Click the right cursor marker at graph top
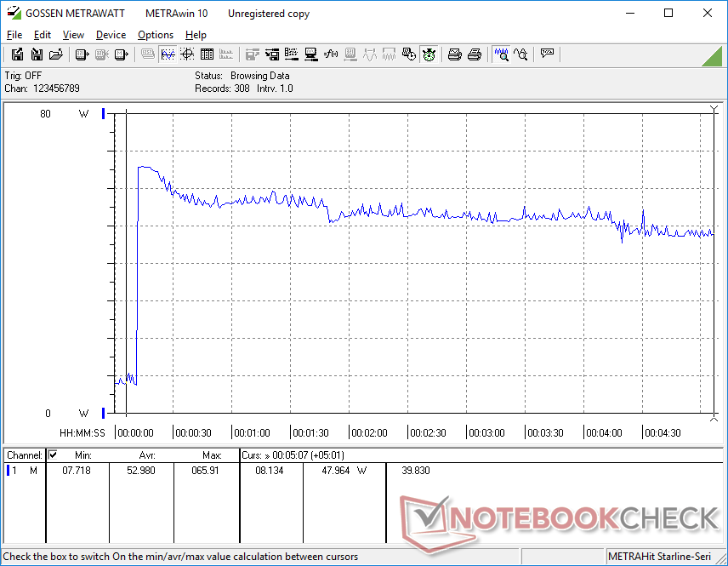 pos(714,110)
